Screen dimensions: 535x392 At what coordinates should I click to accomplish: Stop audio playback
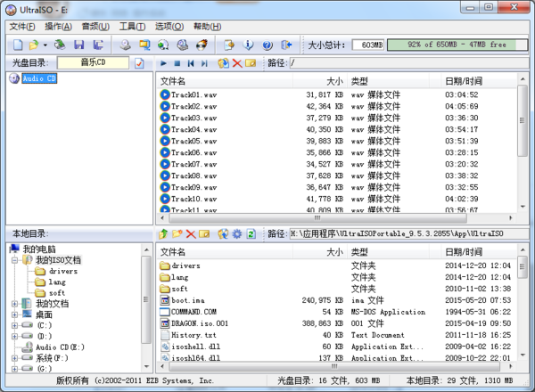(177, 63)
